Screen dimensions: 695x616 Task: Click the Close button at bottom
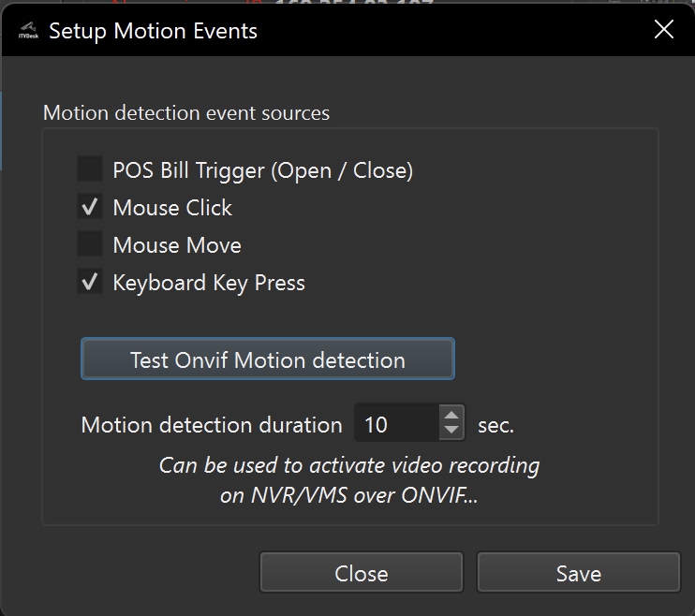[361, 573]
